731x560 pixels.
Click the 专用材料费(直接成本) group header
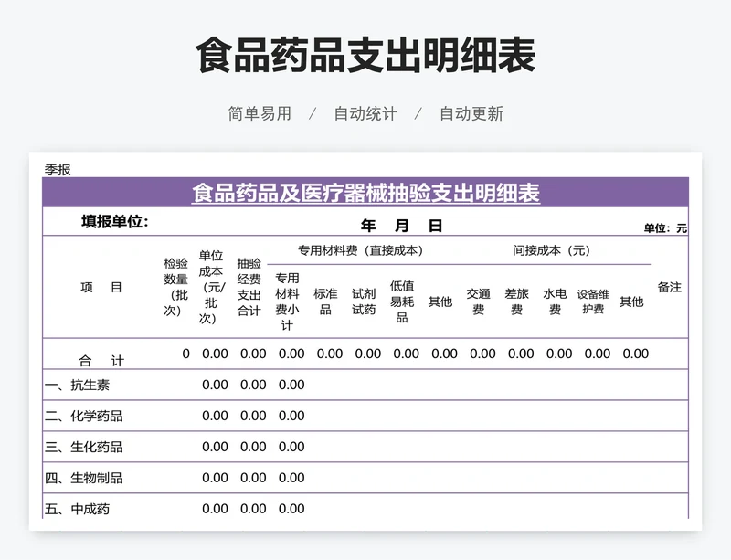tap(361, 250)
